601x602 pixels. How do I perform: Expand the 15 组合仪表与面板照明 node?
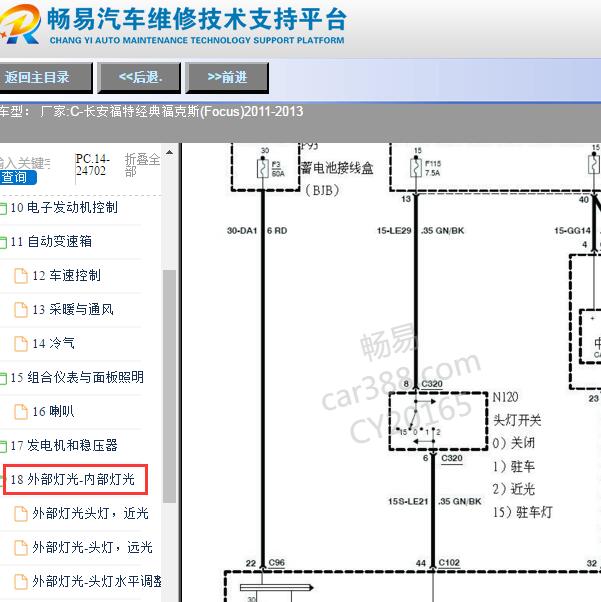(x=3, y=379)
